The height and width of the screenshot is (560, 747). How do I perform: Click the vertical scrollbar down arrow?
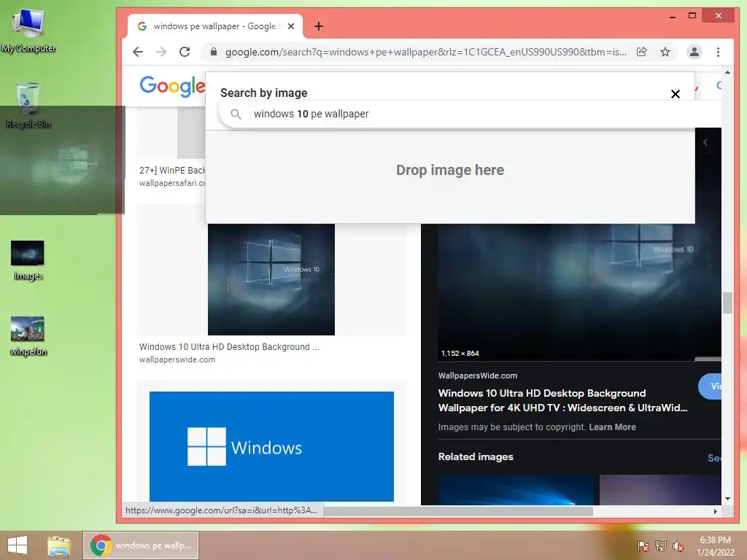727,499
